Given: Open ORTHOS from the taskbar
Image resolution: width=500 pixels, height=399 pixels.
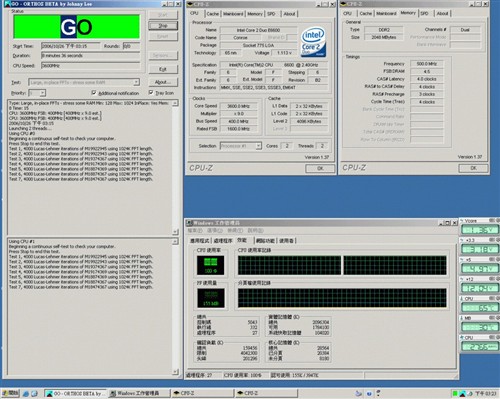Looking at the screenshot, I should coord(75,394).
